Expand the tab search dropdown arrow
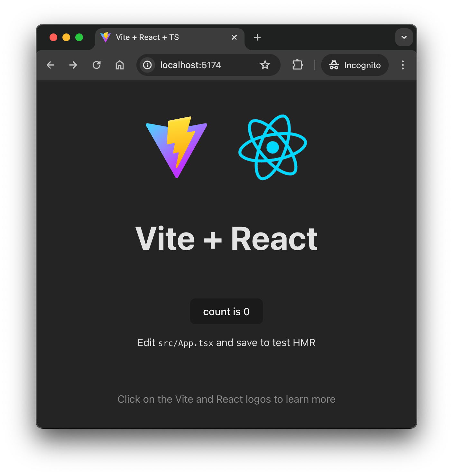 [404, 37]
